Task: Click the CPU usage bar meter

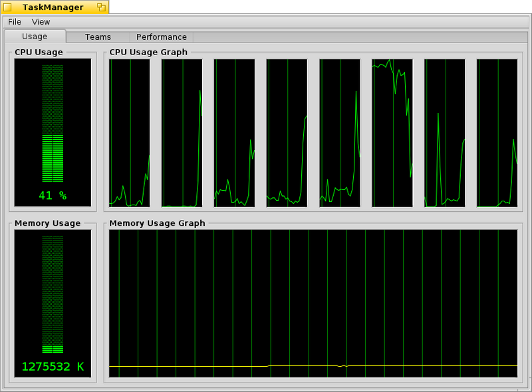Action: click(x=53, y=124)
